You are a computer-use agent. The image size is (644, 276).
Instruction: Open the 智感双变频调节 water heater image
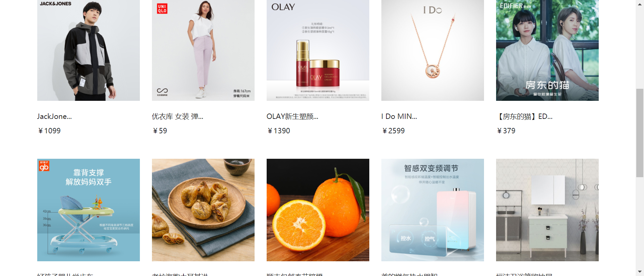[433, 210]
